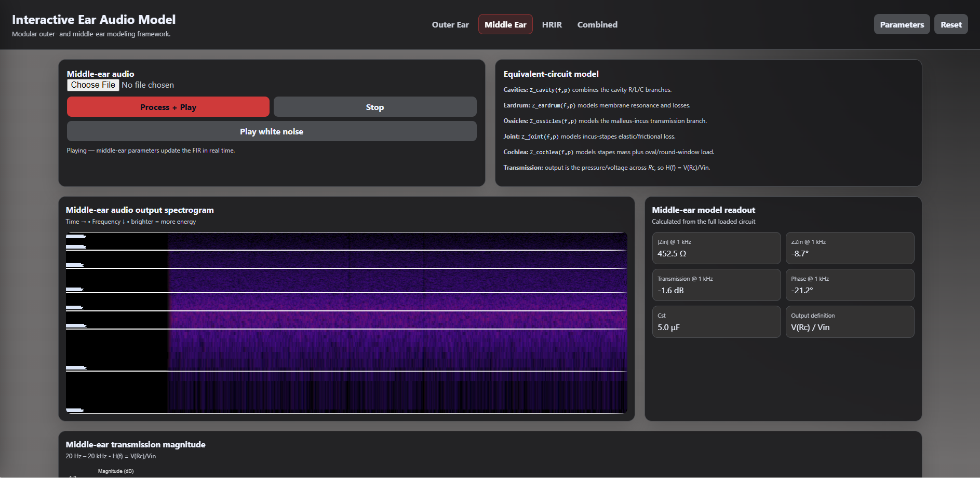
Task: Start Process + Play
Action: pos(168,107)
